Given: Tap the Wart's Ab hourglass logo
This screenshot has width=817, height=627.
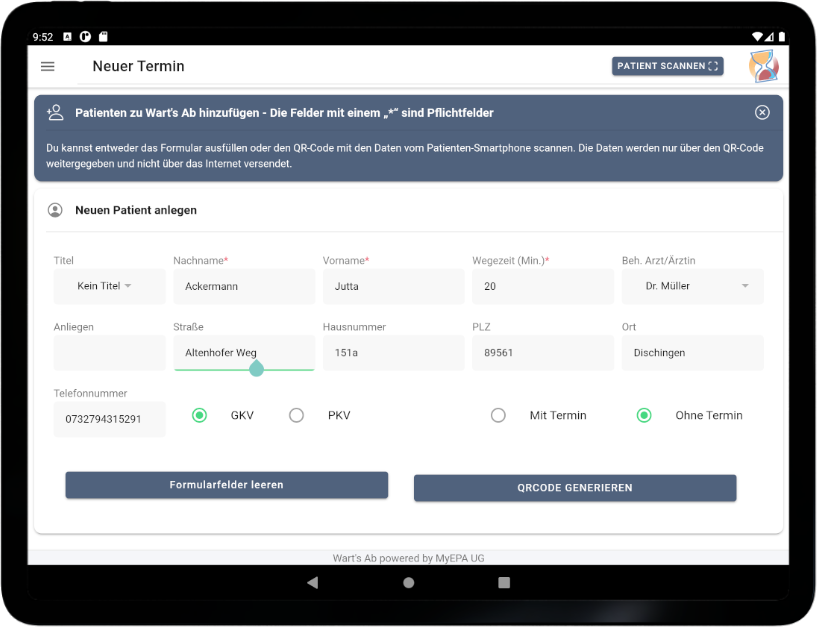Looking at the screenshot, I should tap(763, 66).
